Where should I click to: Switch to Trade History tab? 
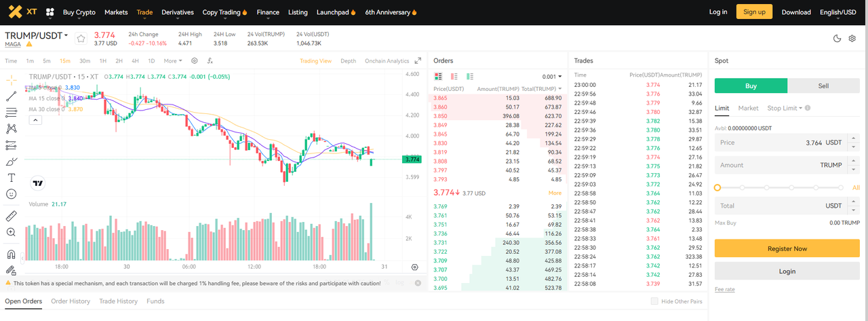[118, 301]
